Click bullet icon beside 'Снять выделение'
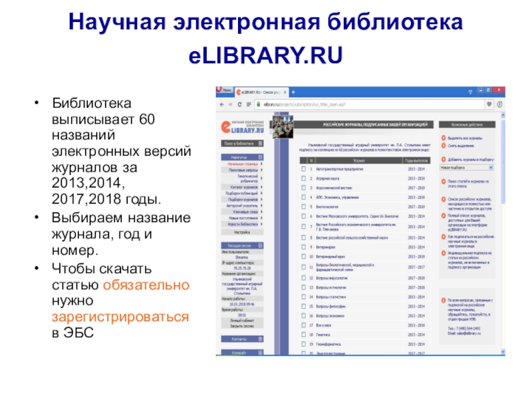532x399 pixels. pyautogui.click(x=444, y=146)
